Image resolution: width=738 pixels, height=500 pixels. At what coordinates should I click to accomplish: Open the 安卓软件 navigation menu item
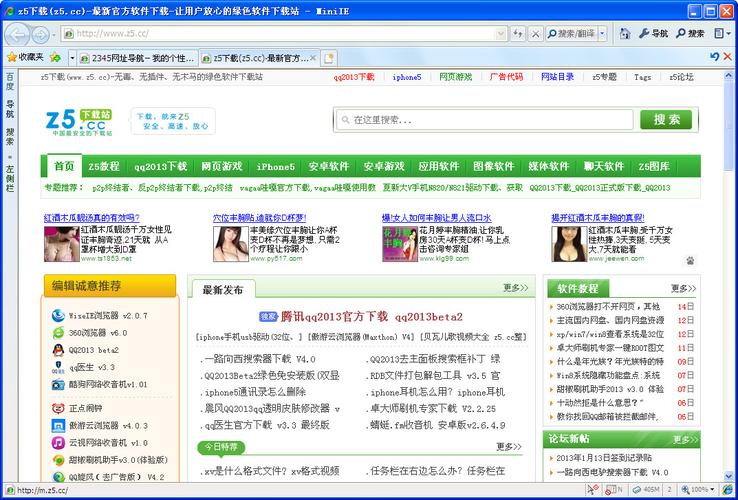click(x=329, y=166)
